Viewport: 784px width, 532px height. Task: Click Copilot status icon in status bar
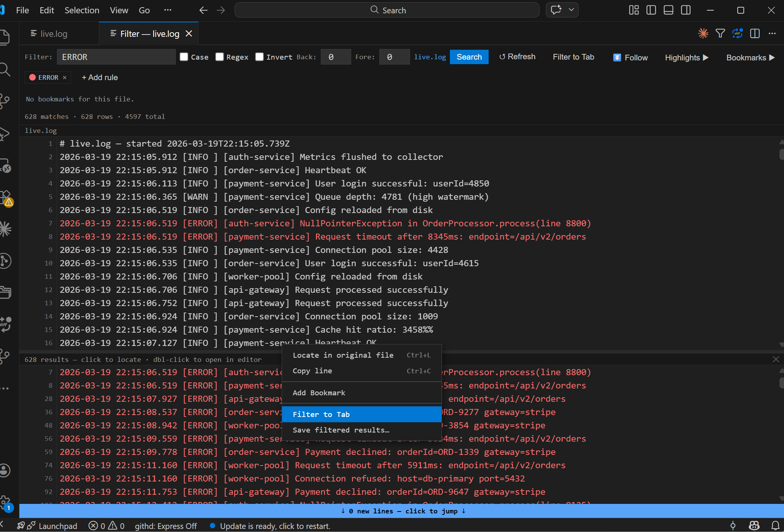[754, 526]
